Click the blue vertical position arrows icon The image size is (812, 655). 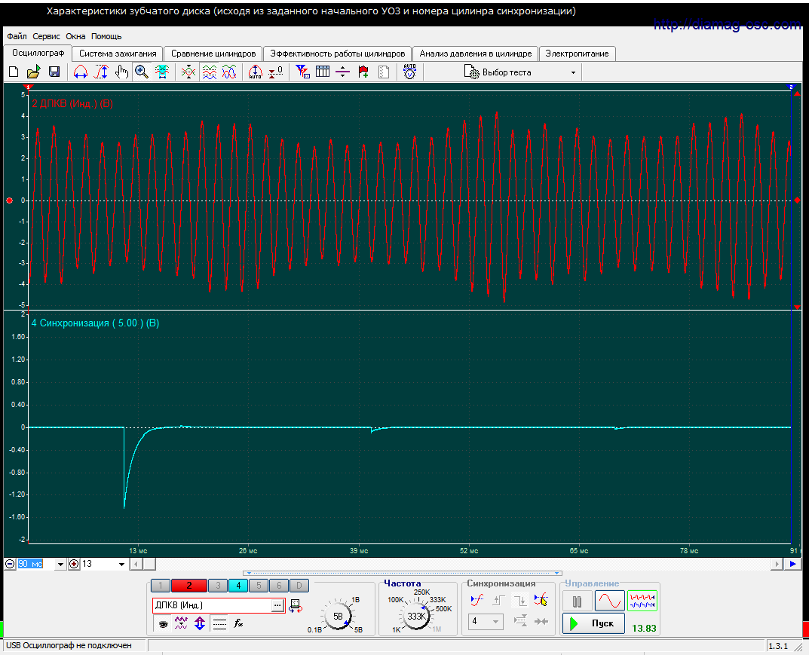click(200, 623)
